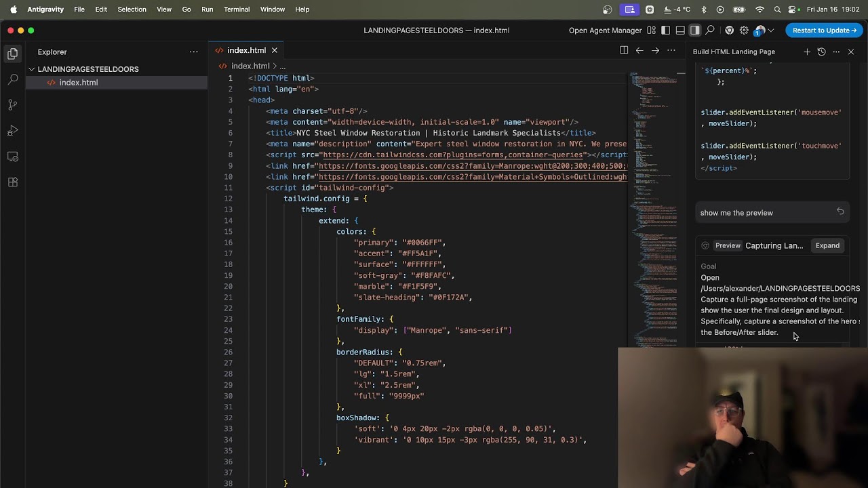Open the Source Control view
This screenshot has width=868, height=488.
coord(12,105)
